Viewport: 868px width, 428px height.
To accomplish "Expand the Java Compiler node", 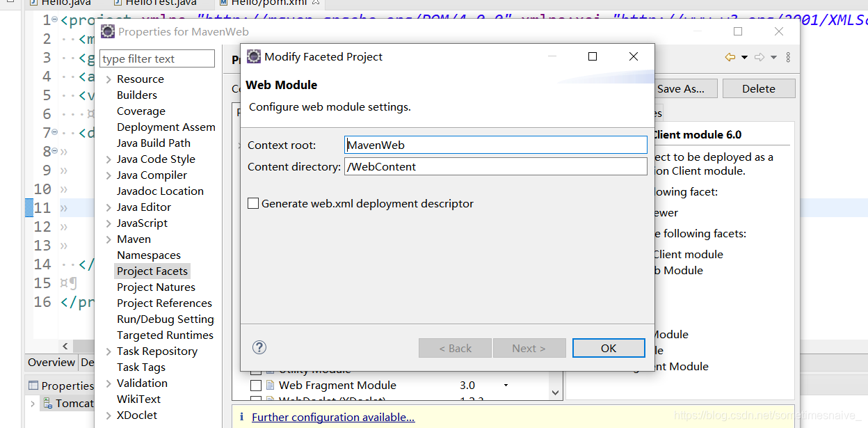I will 108,175.
